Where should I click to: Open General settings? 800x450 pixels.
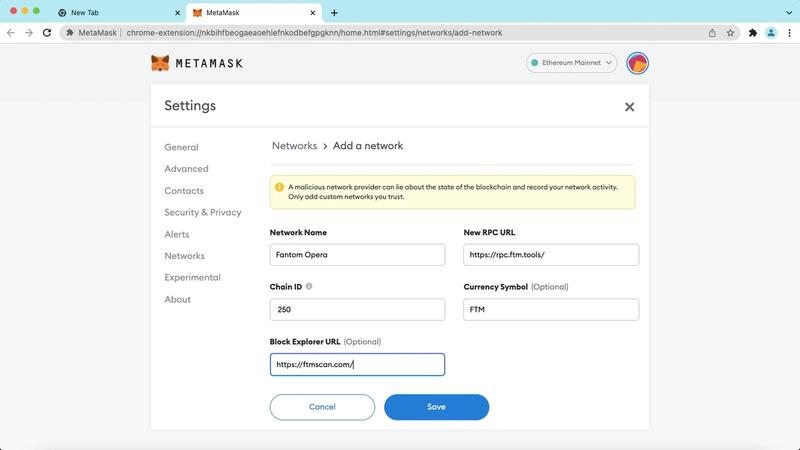click(181, 147)
